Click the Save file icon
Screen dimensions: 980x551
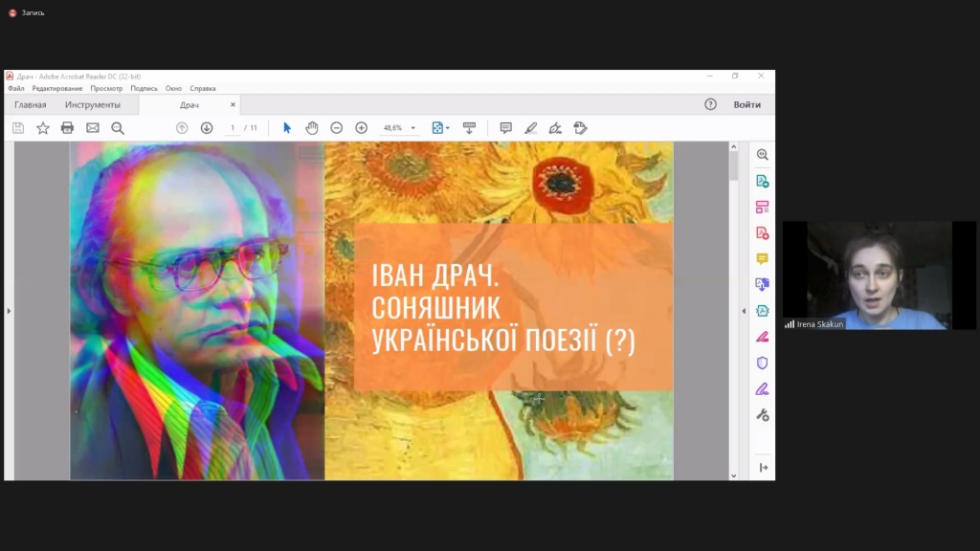pyautogui.click(x=18, y=128)
